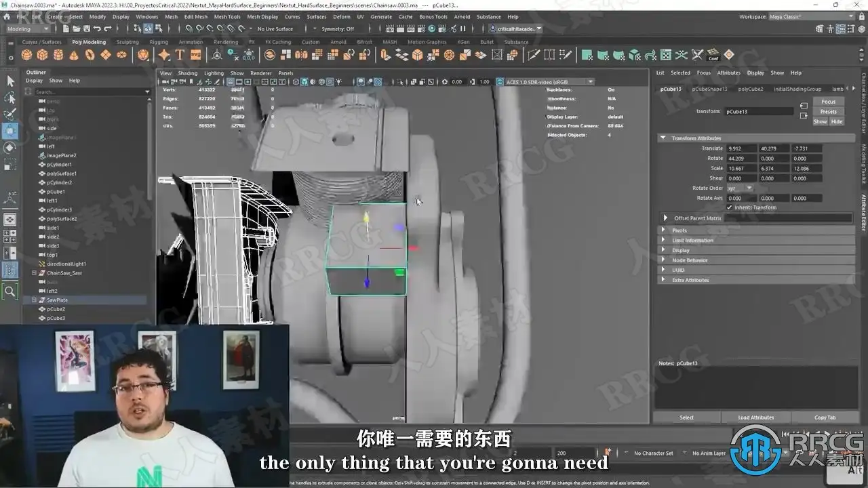Click the Outliner search field
The width and height of the screenshot is (868, 488).
point(92,91)
